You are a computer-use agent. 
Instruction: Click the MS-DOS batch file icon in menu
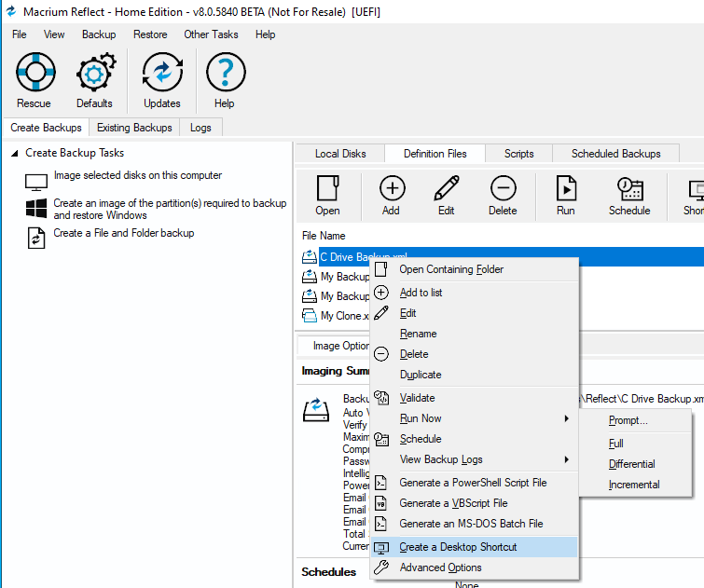[380, 524]
